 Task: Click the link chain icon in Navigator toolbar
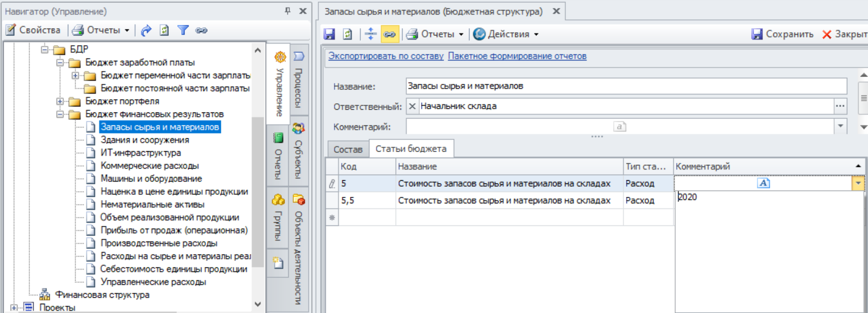(x=202, y=30)
